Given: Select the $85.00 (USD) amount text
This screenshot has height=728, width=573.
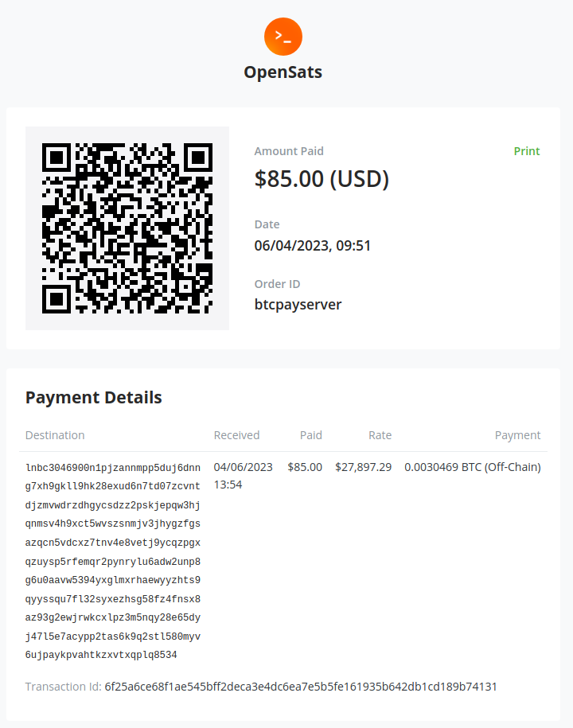Looking at the screenshot, I should click(322, 178).
